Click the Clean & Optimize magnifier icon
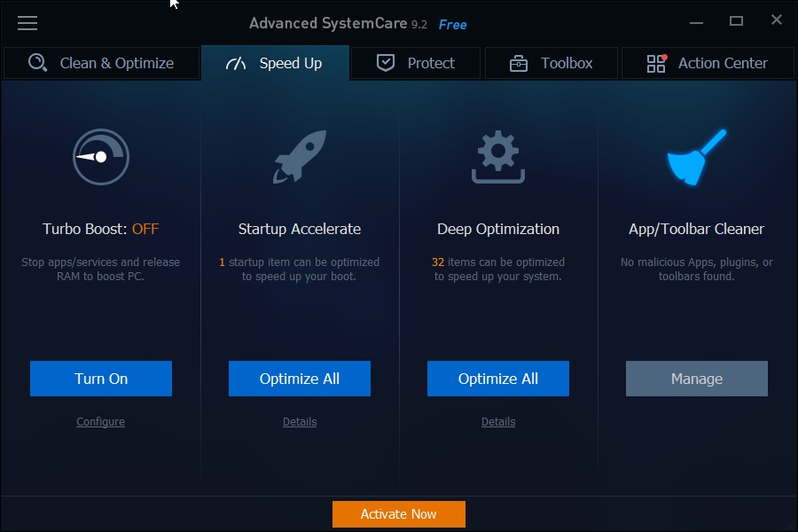798x532 pixels. 36,63
